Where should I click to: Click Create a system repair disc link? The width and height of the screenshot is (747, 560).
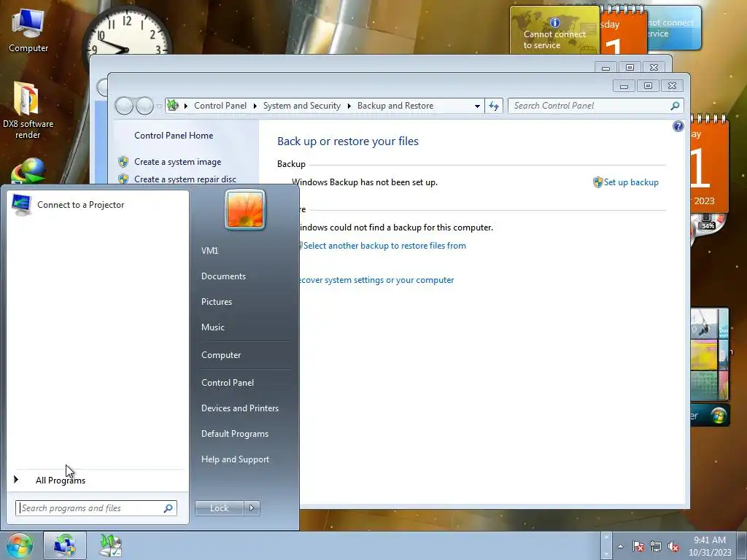pyautogui.click(x=185, y=179)
